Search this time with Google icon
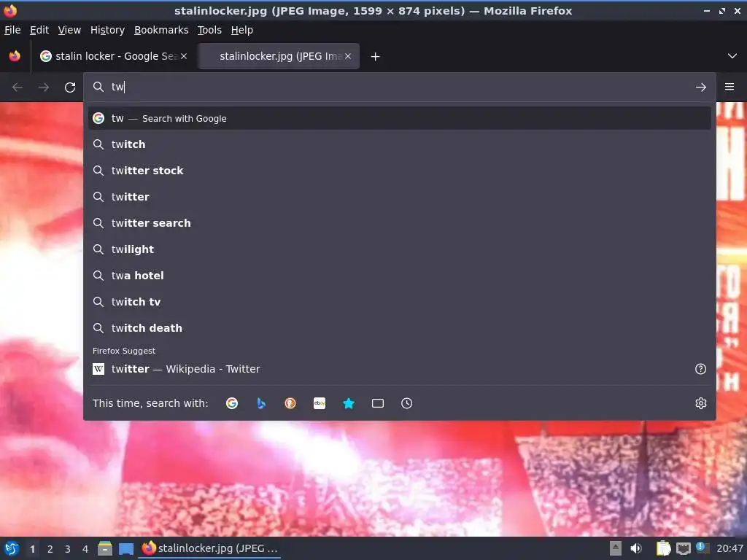Screen dimensions: 747x560 [x=232, y=403]
